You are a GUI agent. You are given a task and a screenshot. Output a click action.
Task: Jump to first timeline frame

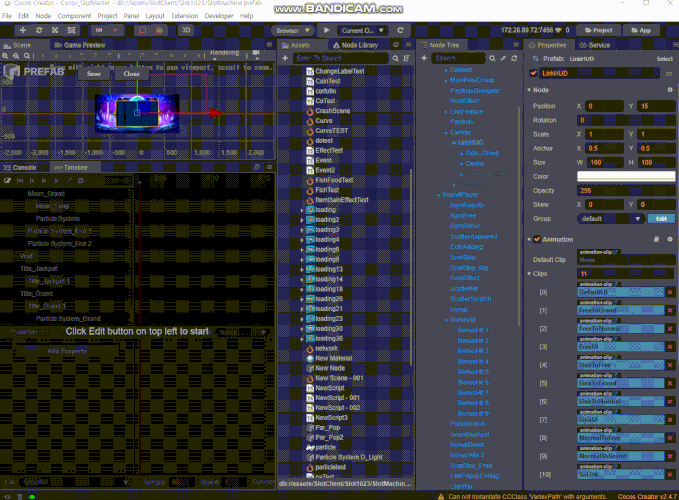point(20,181)
